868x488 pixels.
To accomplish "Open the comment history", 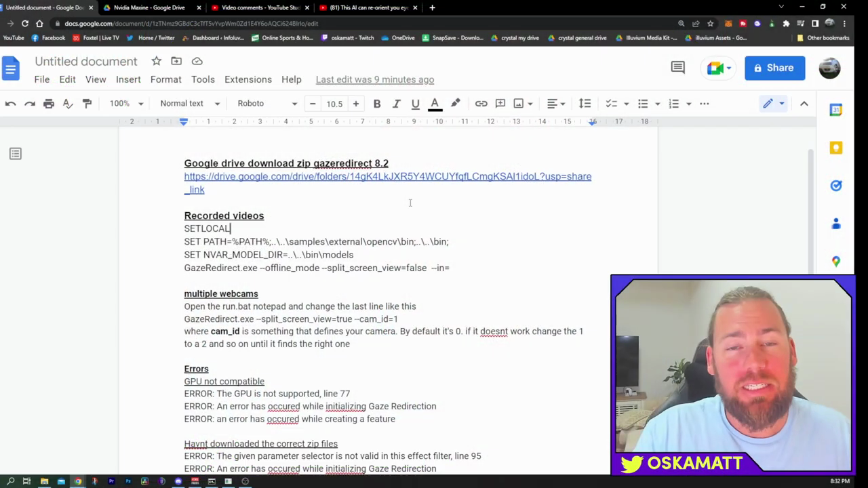I will pos(677,67).
